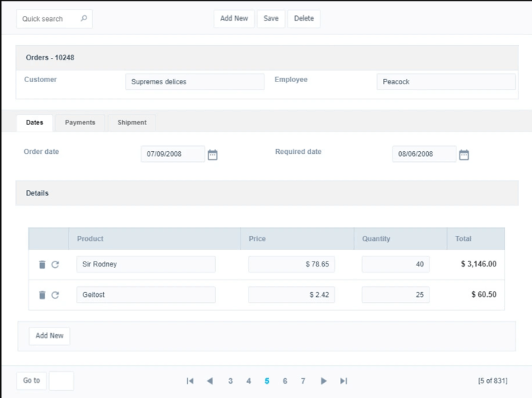The image size is (532, 398).
Task: Delete the Sir Rodney row
Action: (x=42, y=264)
